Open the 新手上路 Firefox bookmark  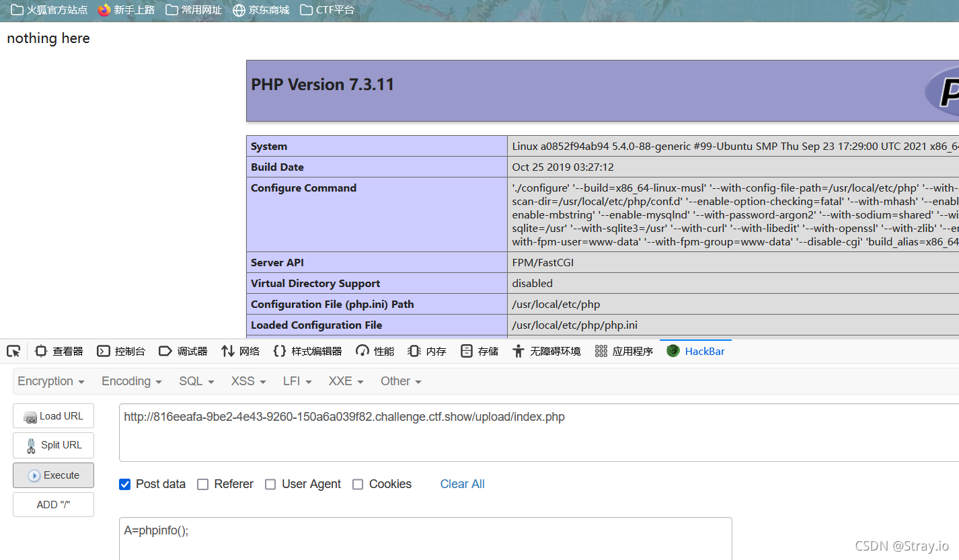tap(126, 10)
